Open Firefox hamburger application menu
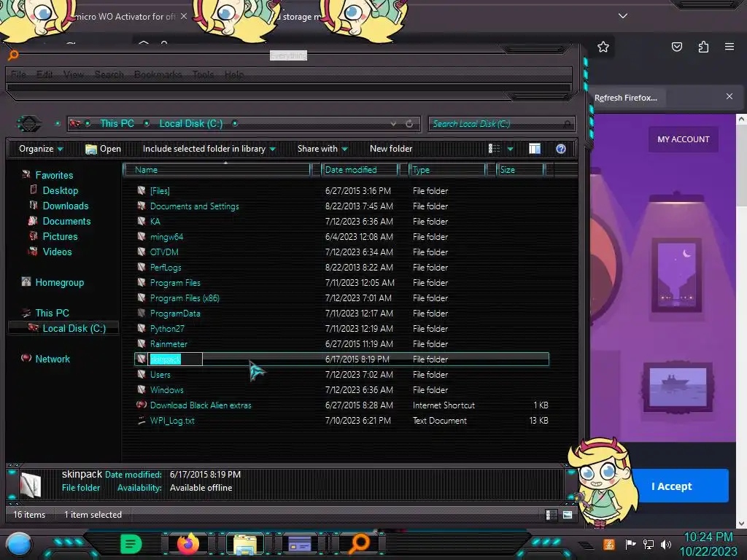Screen dimensions: 747x560 click(729, 47)
